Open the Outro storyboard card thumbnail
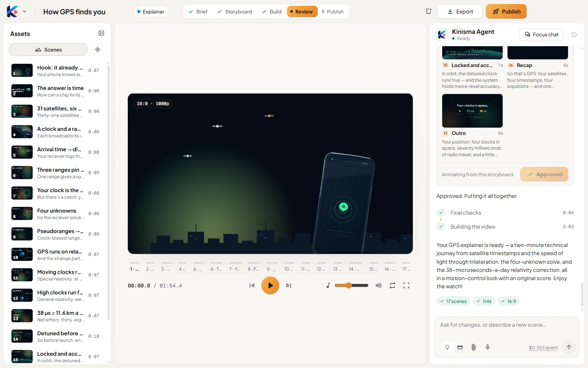This screenshot has height=368, width=588. [x=472, y=111]
